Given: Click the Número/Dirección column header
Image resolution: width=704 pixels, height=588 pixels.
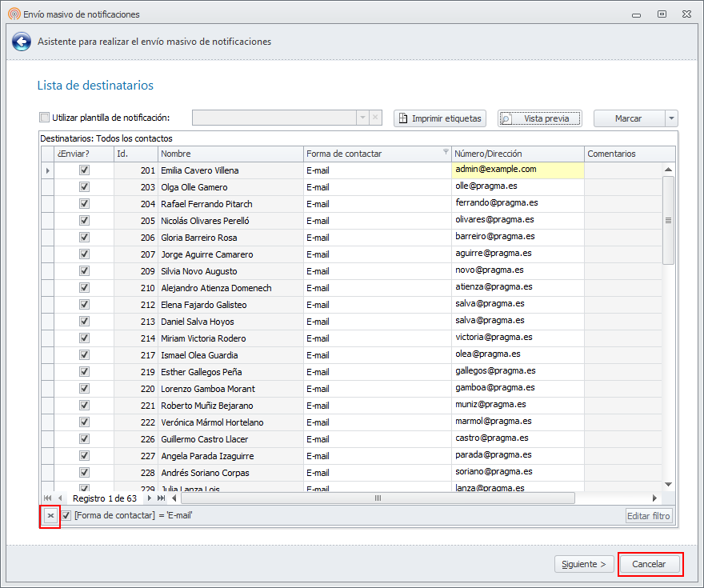Looking at the screenshot, I should click(518, 154).
